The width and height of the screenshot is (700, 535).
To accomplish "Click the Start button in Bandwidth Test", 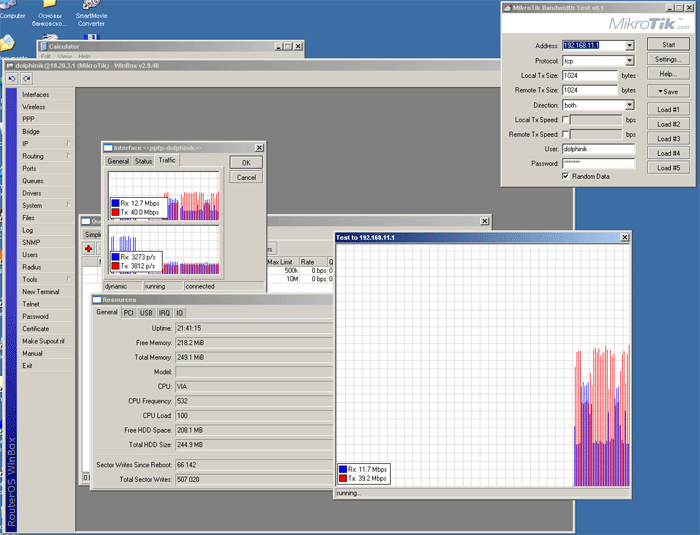I will [x=668, y=45].
